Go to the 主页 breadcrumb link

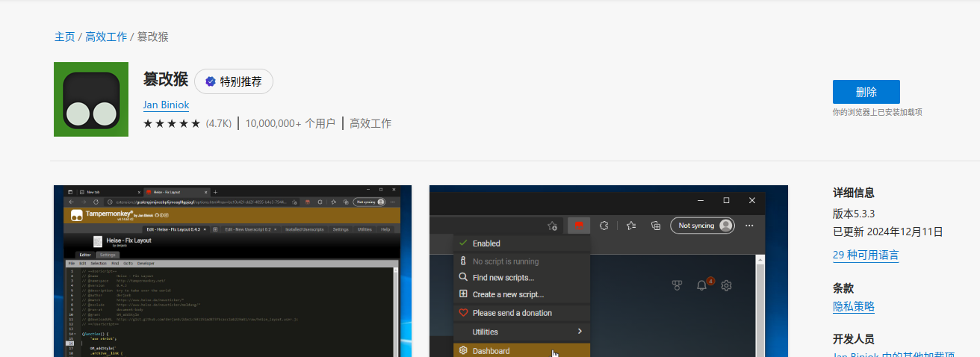point(64,37)
